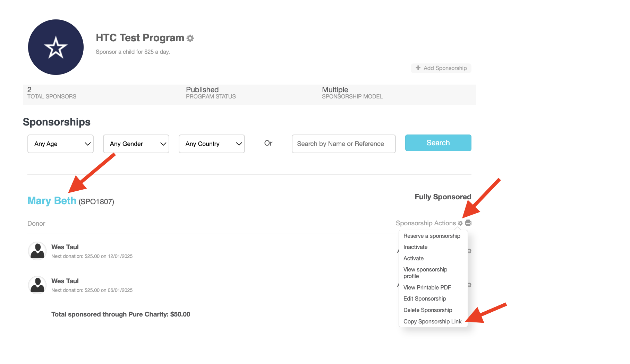The height and width of the screenshot is (364, 630).
Task: Open the Mary Beth sponsorship link
Action: coord(52,201)
